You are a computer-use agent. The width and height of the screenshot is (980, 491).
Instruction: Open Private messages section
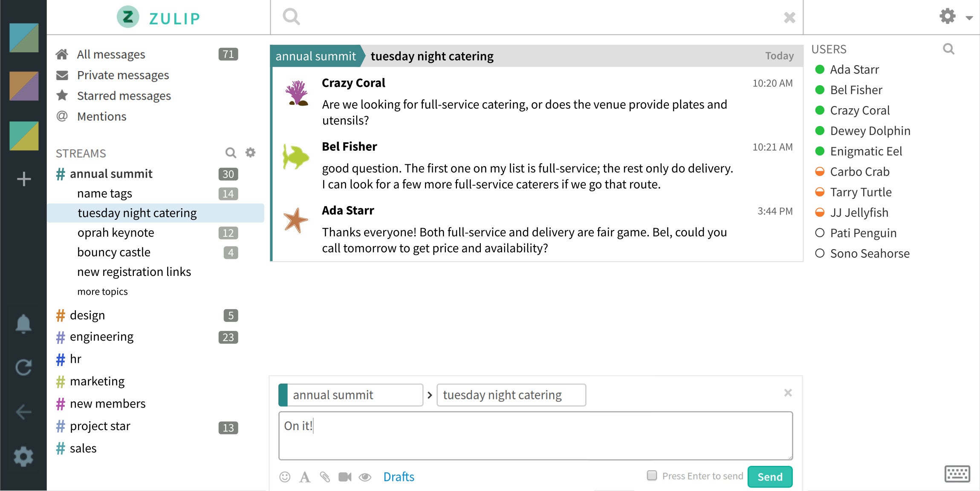click(x=123, y=75)
